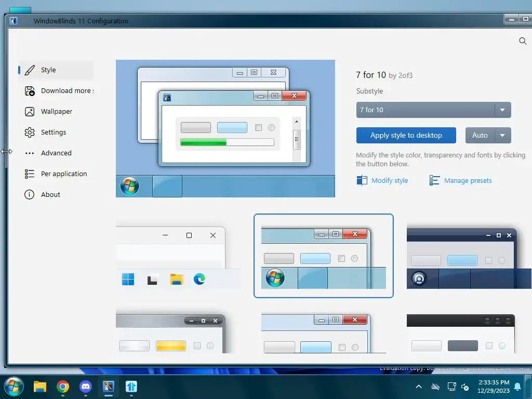Click the muted volume tray icon
This screenshot has width=532, height=399.
465,387
